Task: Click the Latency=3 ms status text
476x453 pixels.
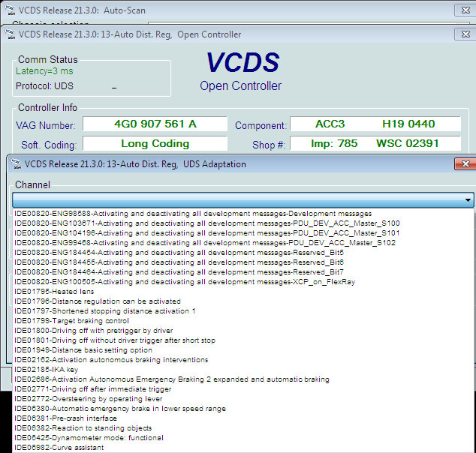Action: (x=44, y=71)
